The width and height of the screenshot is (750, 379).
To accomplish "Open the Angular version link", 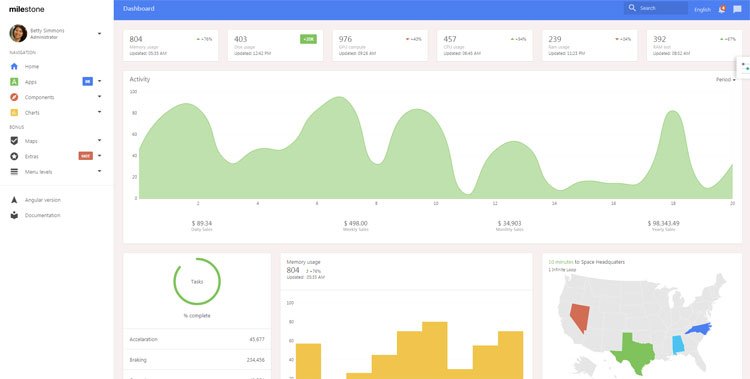I will click(x=43, y=200).
